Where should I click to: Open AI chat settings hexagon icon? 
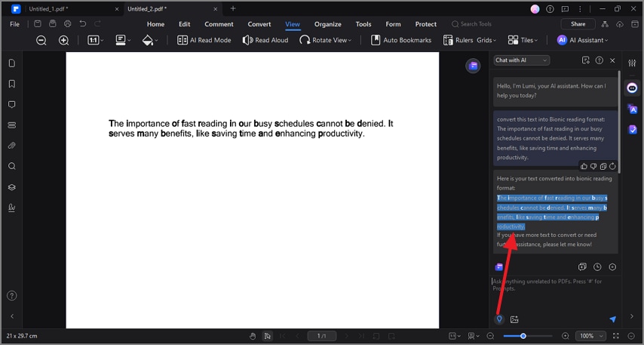pyautogui.click(x=612, y=267)
